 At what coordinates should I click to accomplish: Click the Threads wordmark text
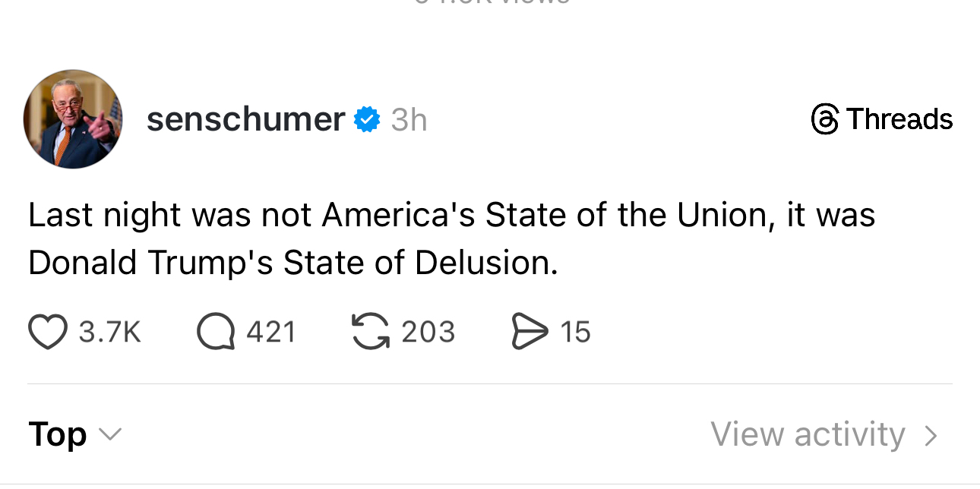tap(899, 119)
